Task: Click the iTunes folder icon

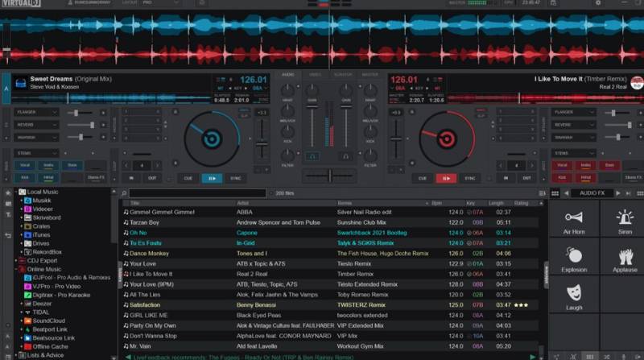Action: [x=28, y=234]
